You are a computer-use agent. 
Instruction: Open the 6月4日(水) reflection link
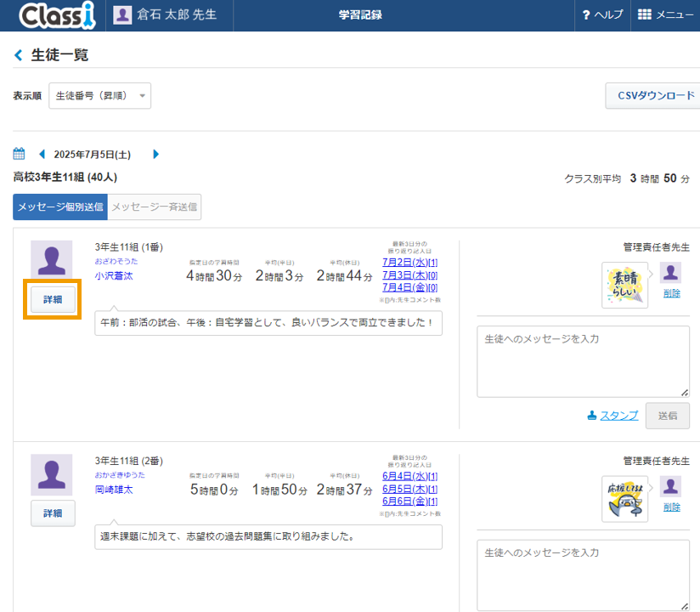(x=409, y=476)
